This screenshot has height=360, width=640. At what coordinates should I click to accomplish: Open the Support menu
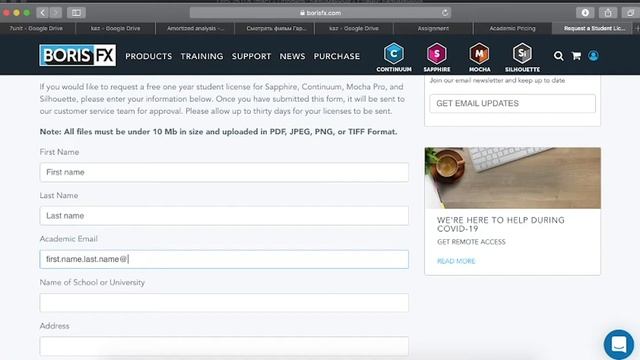(x=251, y=56)
